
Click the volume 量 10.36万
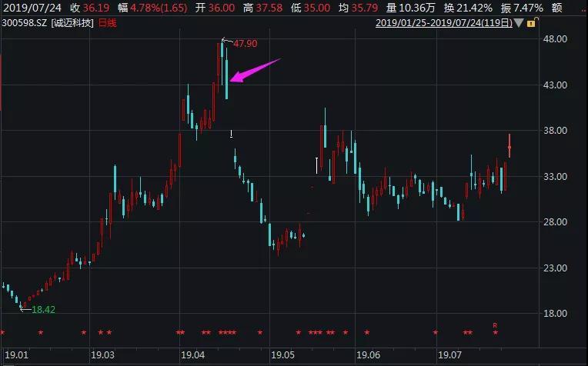coord(411,8)
